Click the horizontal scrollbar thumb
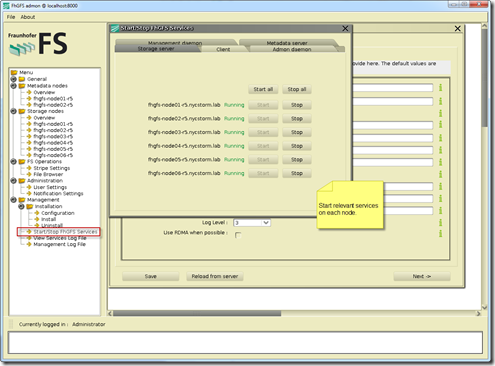 point(197,313)
